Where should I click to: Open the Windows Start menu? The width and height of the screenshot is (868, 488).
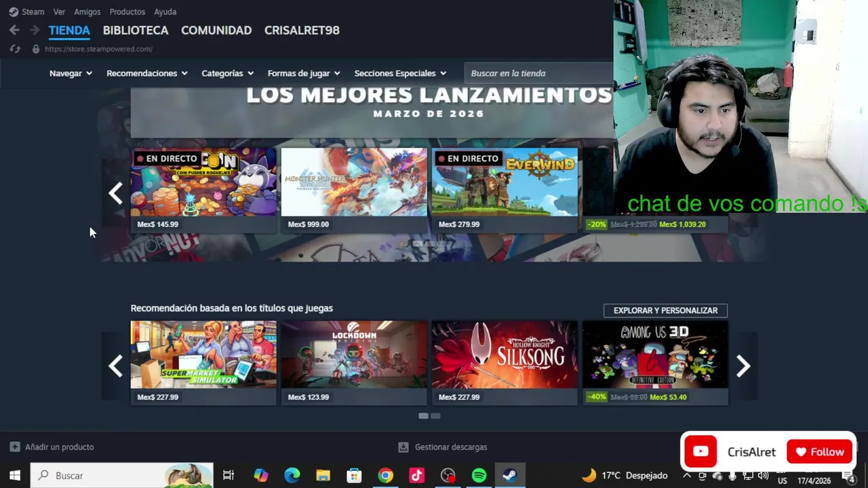15,475
